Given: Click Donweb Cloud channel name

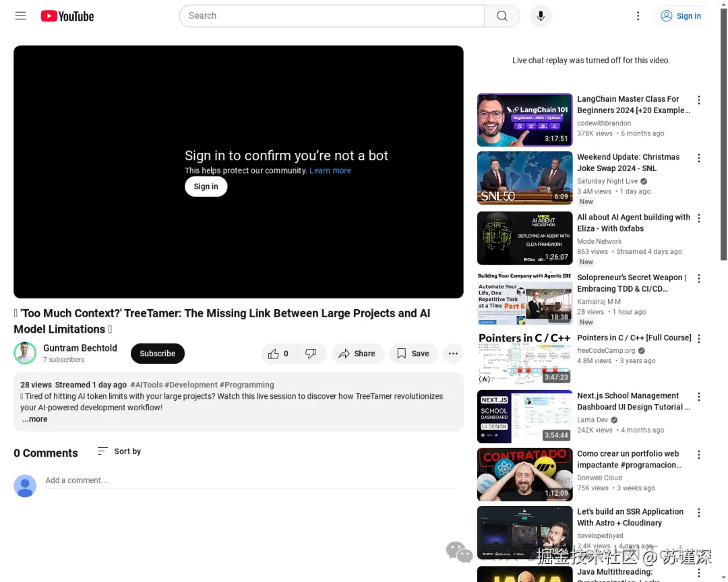Looking at the screenshot, I should 599,478.
